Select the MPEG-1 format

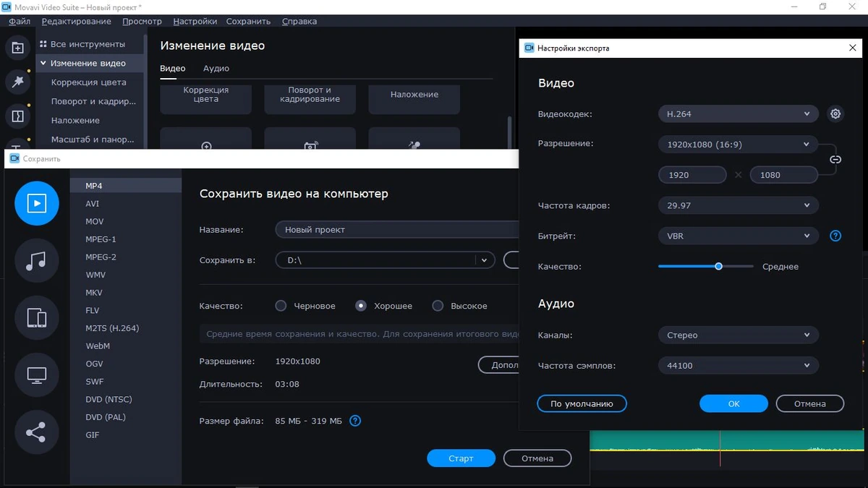point(126,239)
